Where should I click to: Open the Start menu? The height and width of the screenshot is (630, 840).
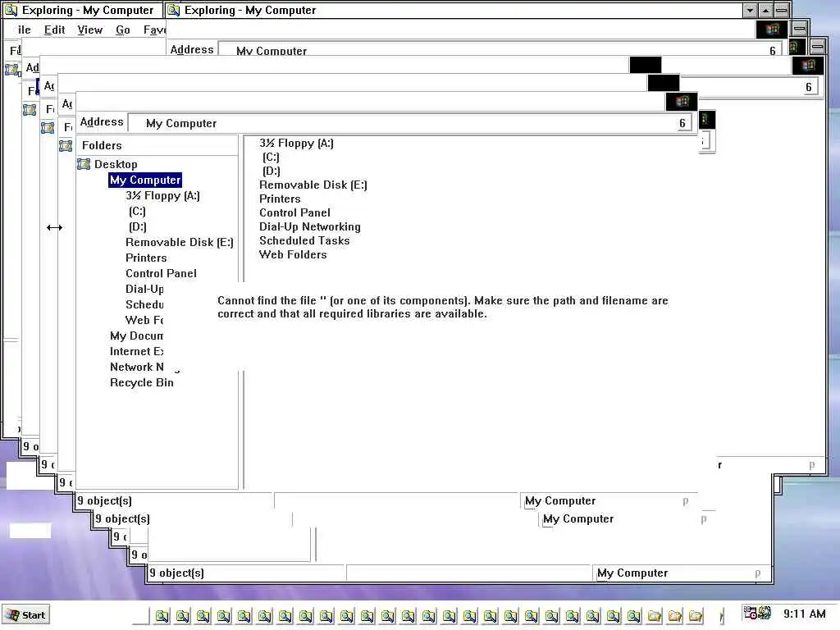(x=25, y=615)
